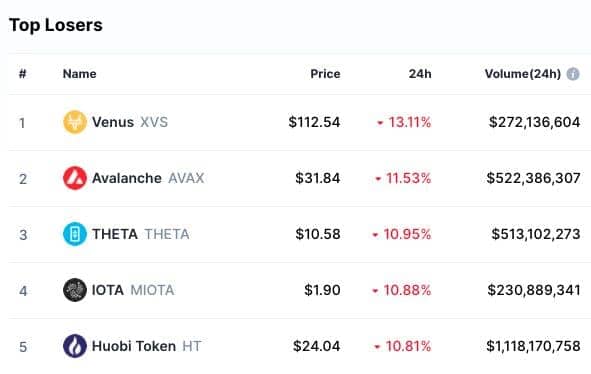This screenshot has width=591, height=374.
Task: Sort by the Volume(24h) column header
Action: pyautogui.click(x=523, y=74)
